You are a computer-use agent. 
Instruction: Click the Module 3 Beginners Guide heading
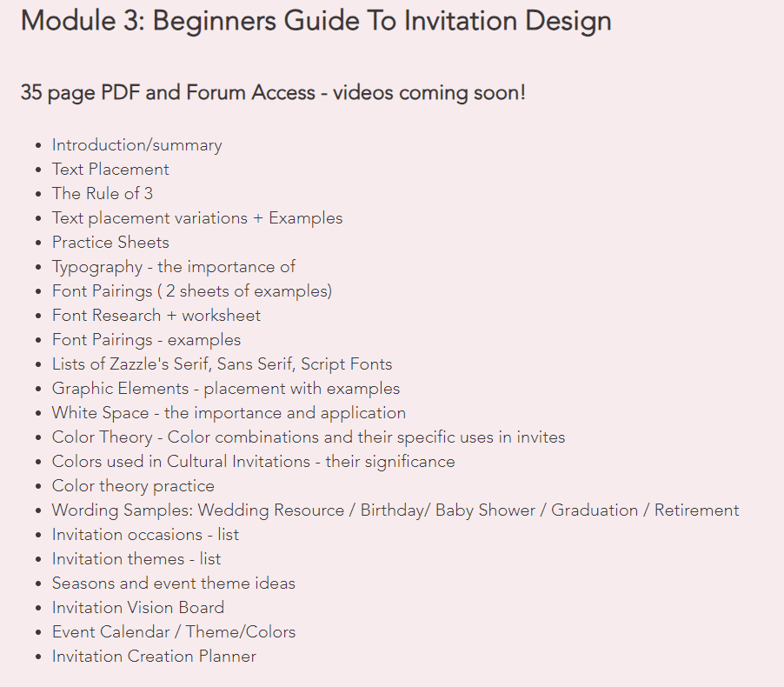(316, 22)
